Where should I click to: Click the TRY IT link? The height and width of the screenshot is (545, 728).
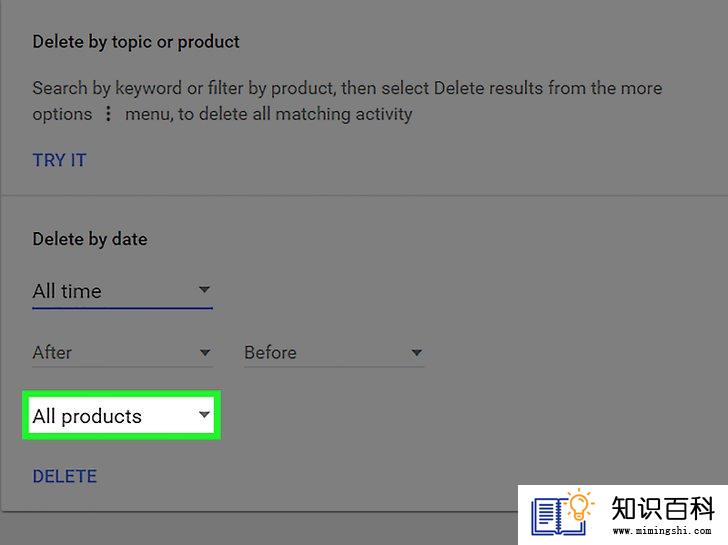point(59,160)
